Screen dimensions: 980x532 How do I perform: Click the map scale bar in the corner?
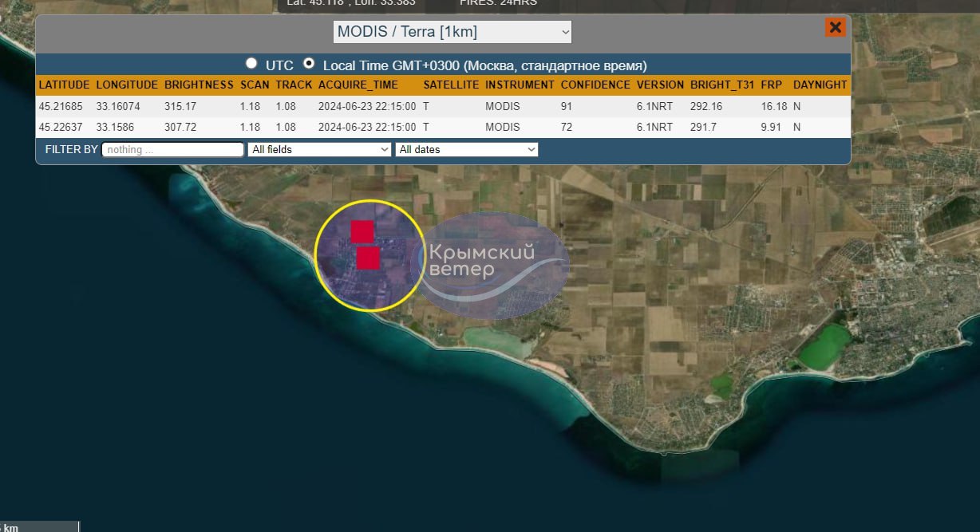(40, 526)
